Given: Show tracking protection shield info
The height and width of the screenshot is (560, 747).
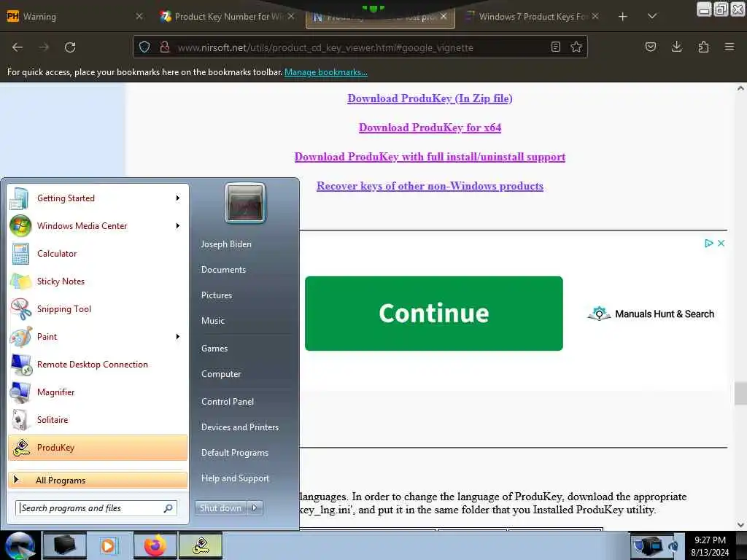Looking at the screenshot, I should (x=144, y=47).
